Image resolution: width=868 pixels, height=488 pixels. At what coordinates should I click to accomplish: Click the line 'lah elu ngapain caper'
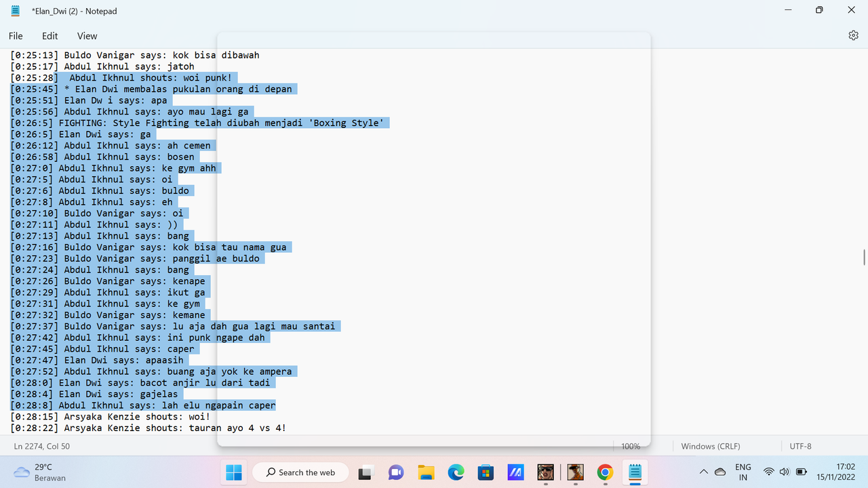point(143,405)
